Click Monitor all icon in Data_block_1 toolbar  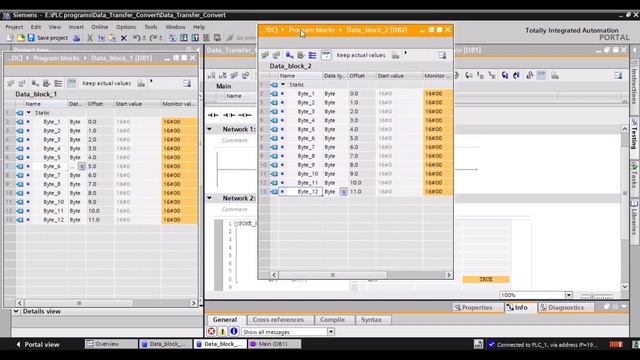(71, 83)
